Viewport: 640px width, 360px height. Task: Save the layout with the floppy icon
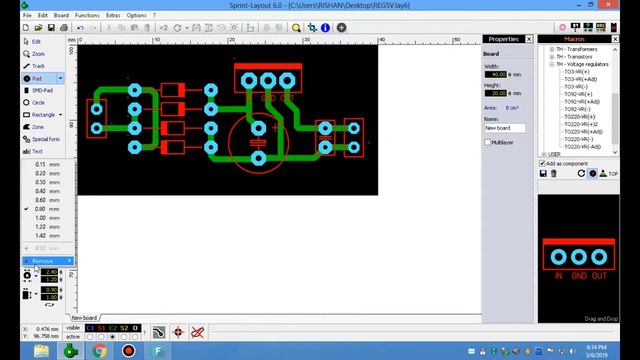(51, 28)
